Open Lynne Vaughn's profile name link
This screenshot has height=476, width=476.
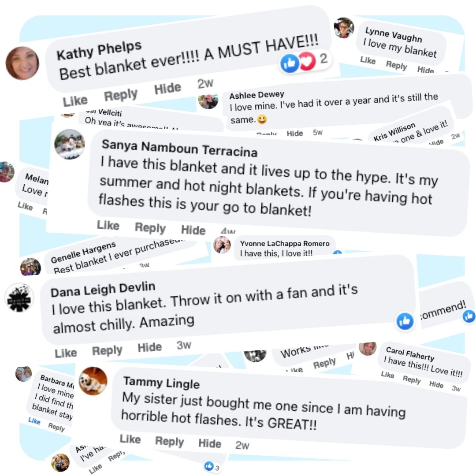(394, 35)
